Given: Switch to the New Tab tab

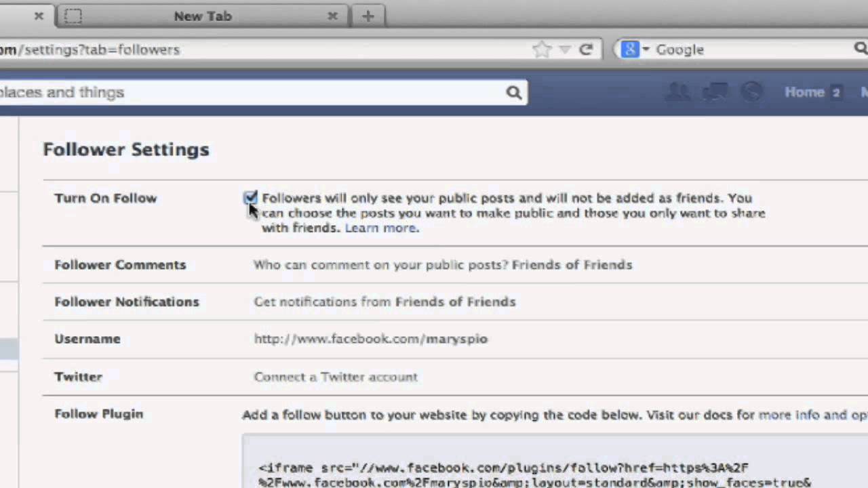Looking at the screenshot, I should [202, 16].
